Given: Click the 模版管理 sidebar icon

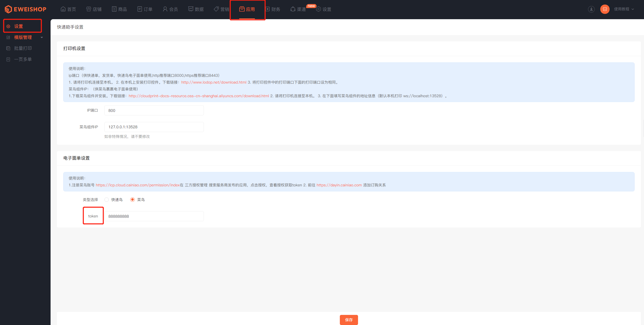Looking at the screenshot, I should pos(8,37).
